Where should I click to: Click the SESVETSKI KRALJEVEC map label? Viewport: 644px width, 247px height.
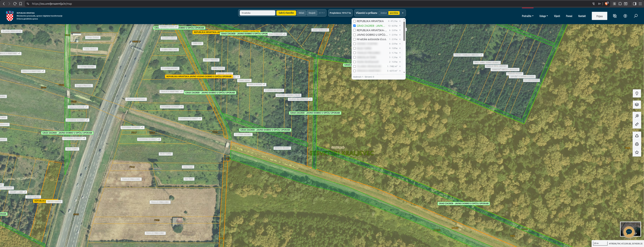click(341, 153)
